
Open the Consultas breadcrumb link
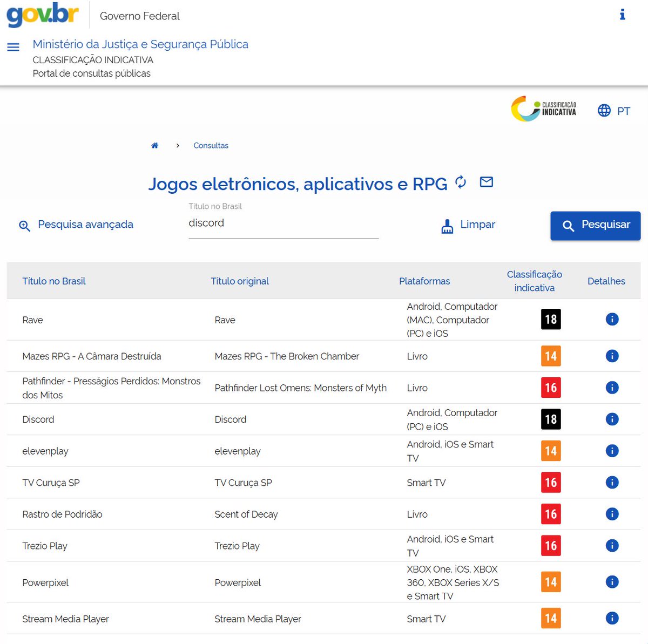pos(211,145)
